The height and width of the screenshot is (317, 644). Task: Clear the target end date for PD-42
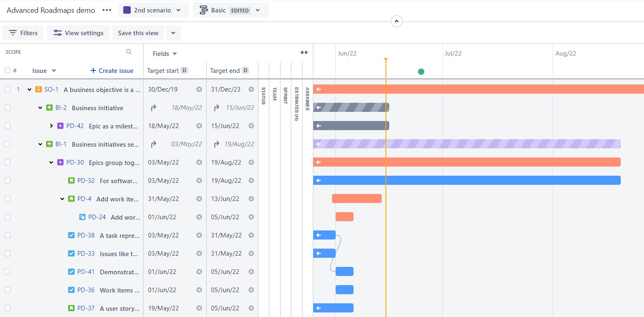(x=251, y=126)
